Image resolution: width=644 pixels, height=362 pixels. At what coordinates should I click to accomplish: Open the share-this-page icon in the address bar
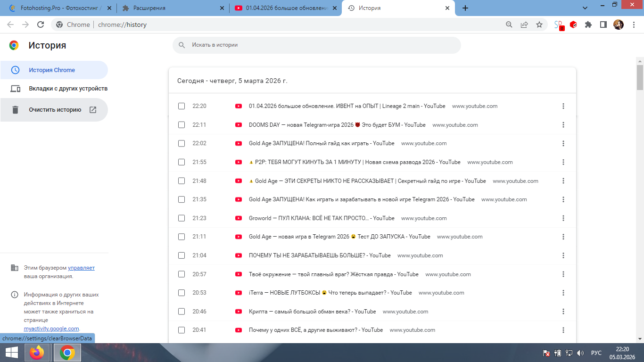click(x=524, y=25)
